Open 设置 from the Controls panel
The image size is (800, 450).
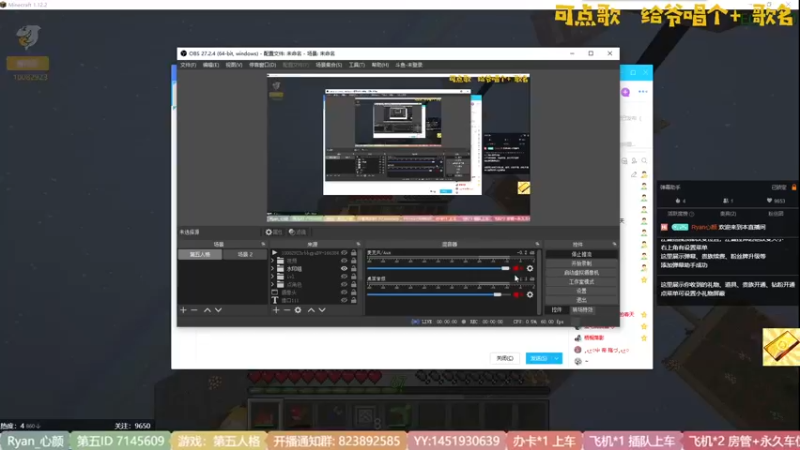coord(581,291)
